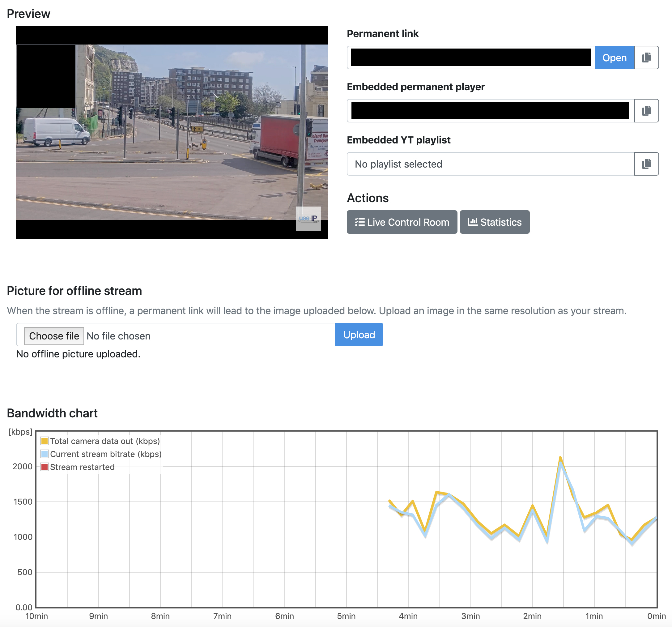Click the live stream preview image
This screenshot has width=672, height=627.
click(x=172, y=132)
